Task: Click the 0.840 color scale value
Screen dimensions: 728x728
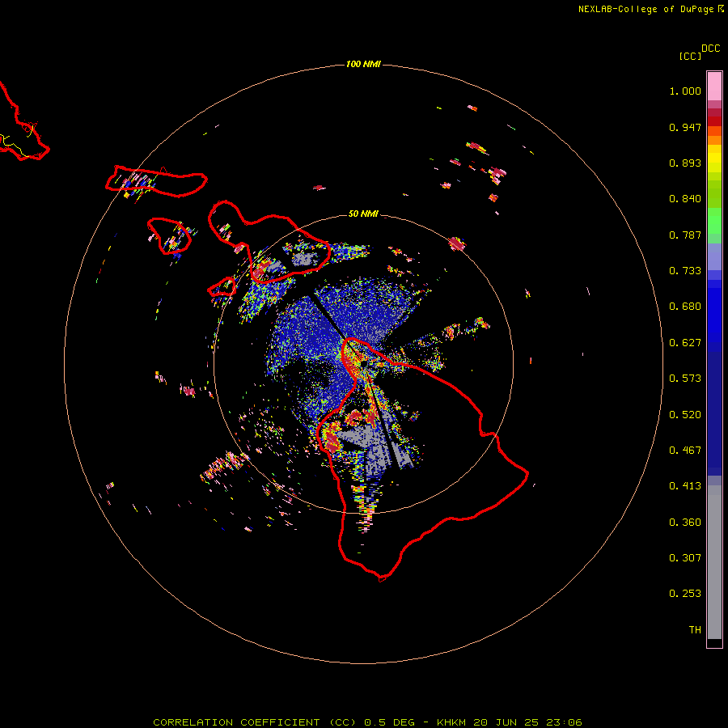Action: [685, 199]
